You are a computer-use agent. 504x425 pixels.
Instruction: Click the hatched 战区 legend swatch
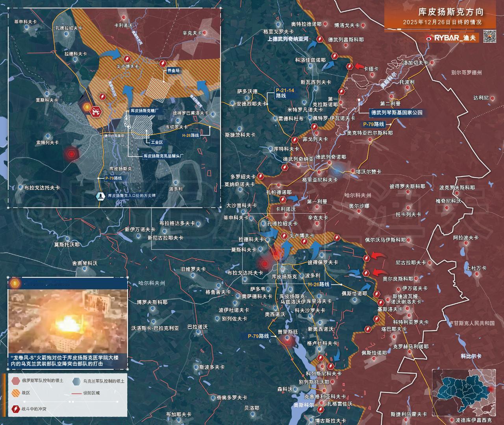15,393
